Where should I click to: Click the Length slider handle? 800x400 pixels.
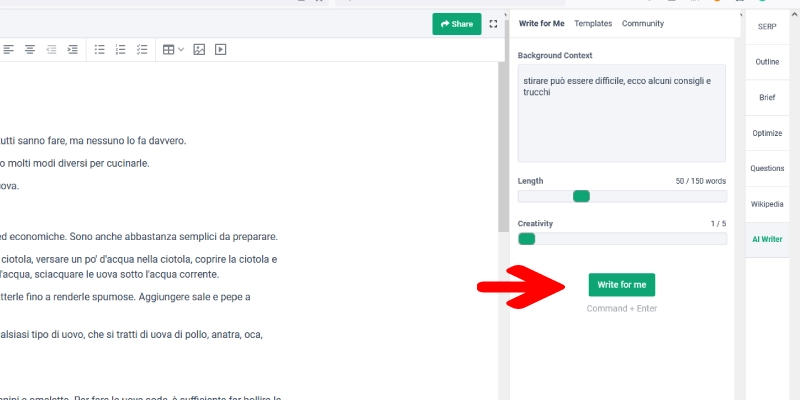tap(581, 196)
